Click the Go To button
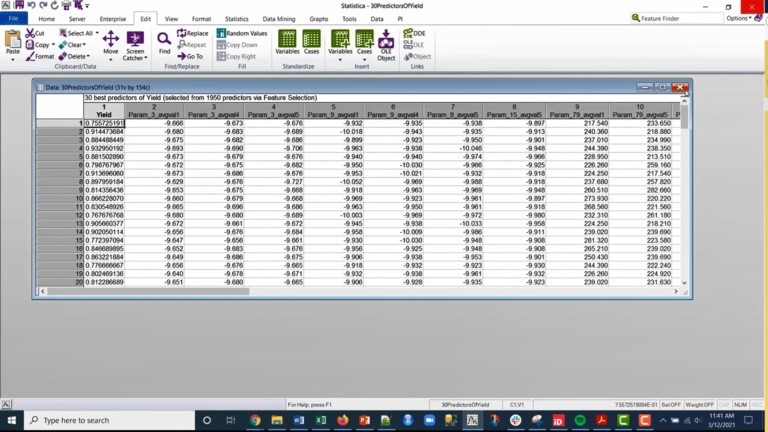 [190, 56]
